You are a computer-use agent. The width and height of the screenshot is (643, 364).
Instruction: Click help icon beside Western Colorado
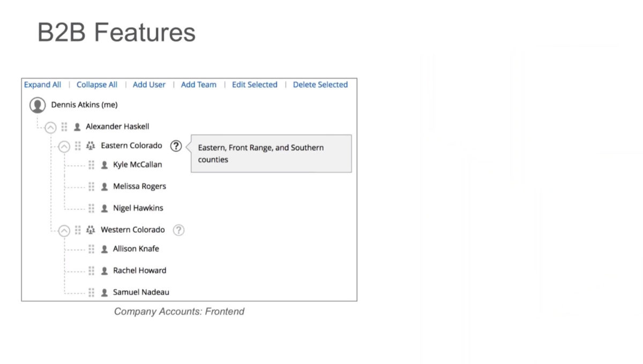coord(179,230)
